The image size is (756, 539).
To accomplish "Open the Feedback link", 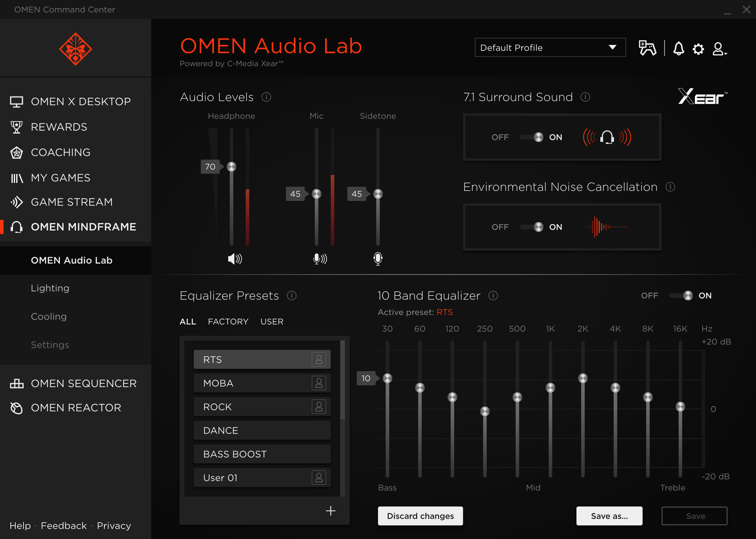I will click(x=64, y=526).
